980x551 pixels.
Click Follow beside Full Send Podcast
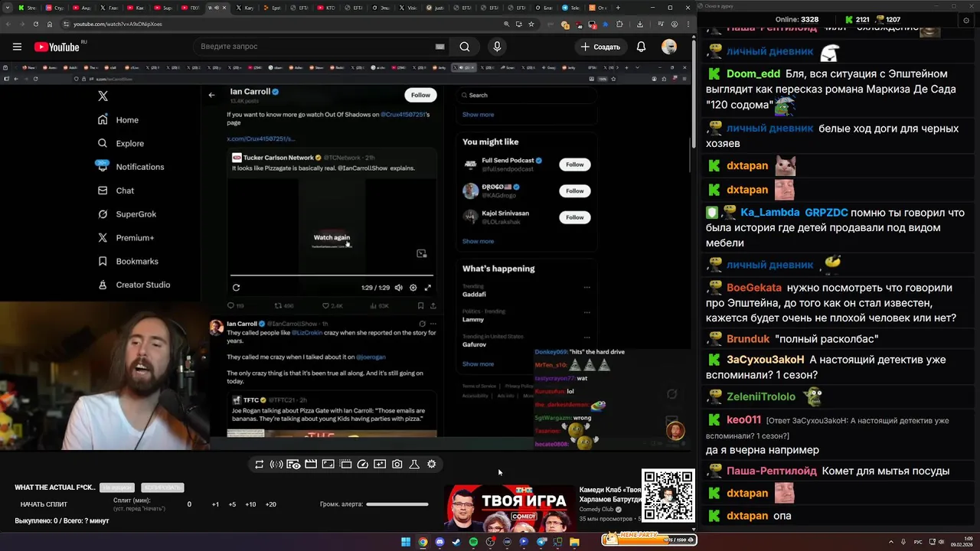point(575,165)
